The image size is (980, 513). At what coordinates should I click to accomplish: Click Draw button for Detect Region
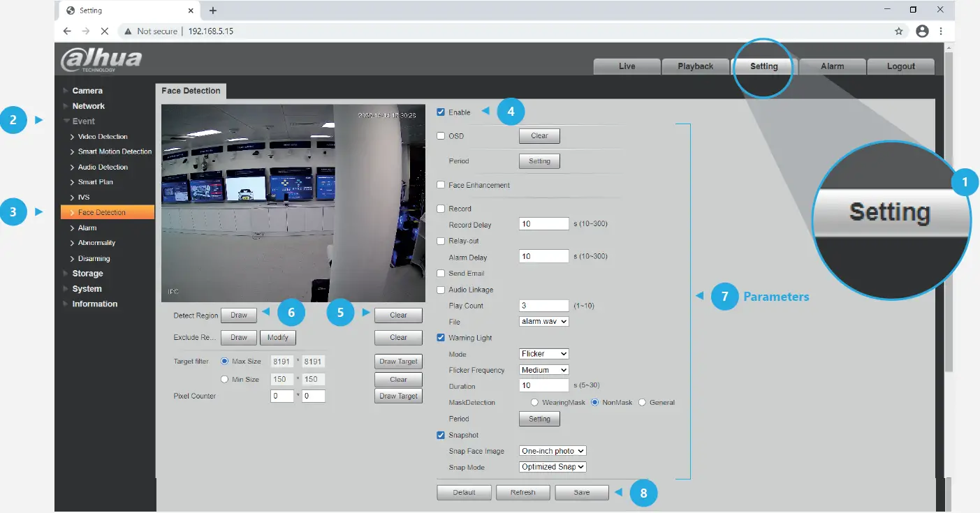(x=239, y=315)
